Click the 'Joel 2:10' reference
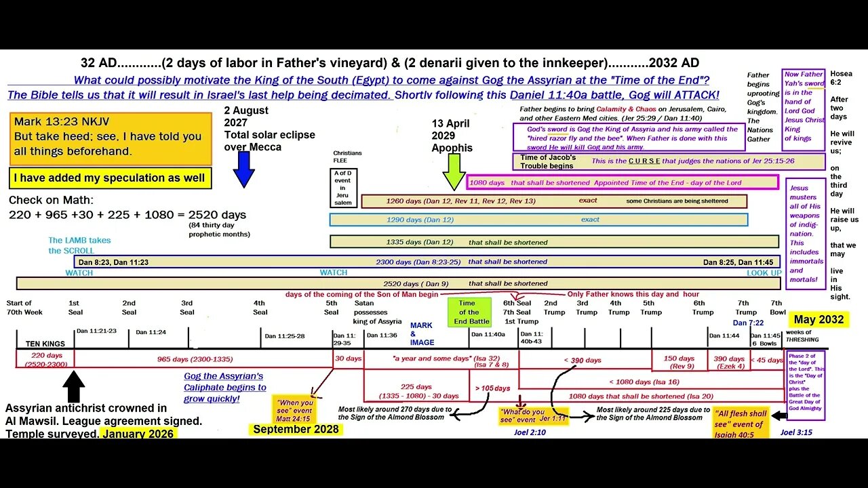868x488 pixels. pyautogui.click(x=529, y=432)
